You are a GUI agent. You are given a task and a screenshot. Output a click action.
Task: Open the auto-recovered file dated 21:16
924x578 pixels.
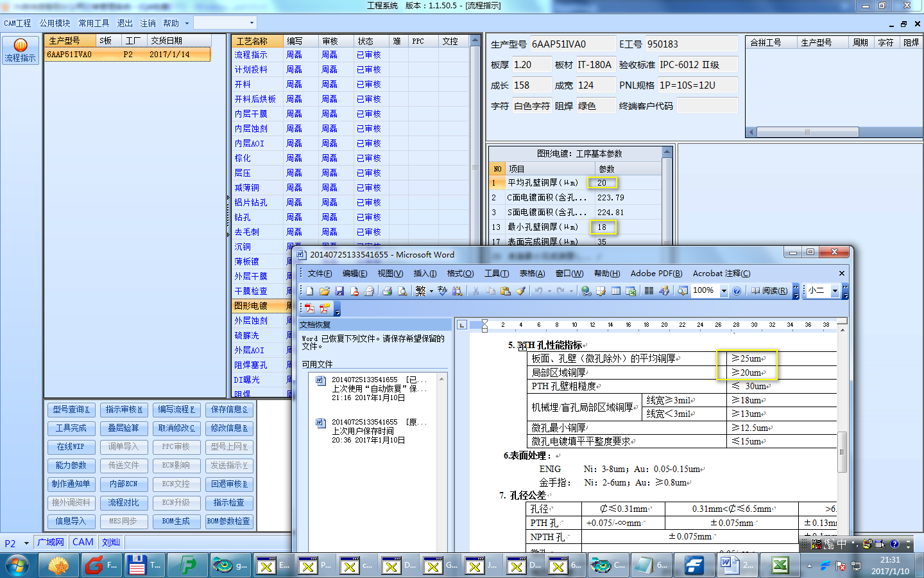point(377,389)
